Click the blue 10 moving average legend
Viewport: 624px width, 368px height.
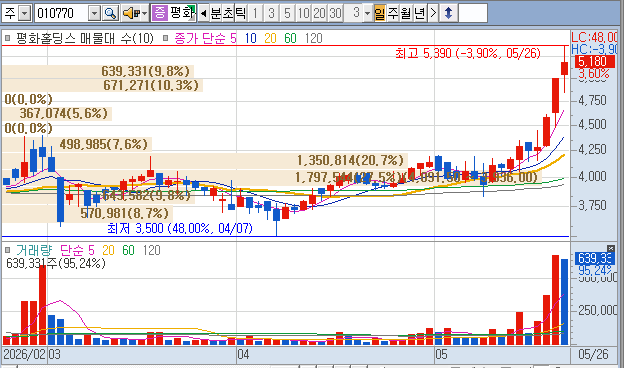point(250,38)
